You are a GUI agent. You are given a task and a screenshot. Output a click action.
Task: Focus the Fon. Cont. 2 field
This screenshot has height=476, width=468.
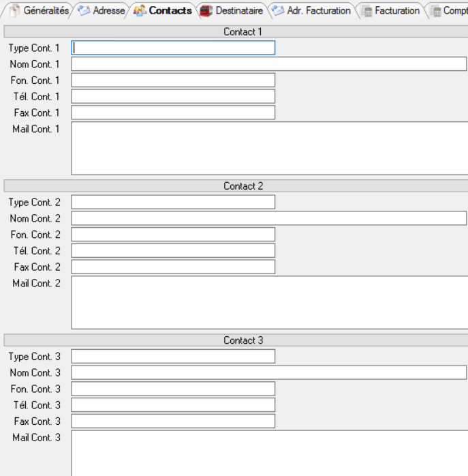[x=173, y=235]
